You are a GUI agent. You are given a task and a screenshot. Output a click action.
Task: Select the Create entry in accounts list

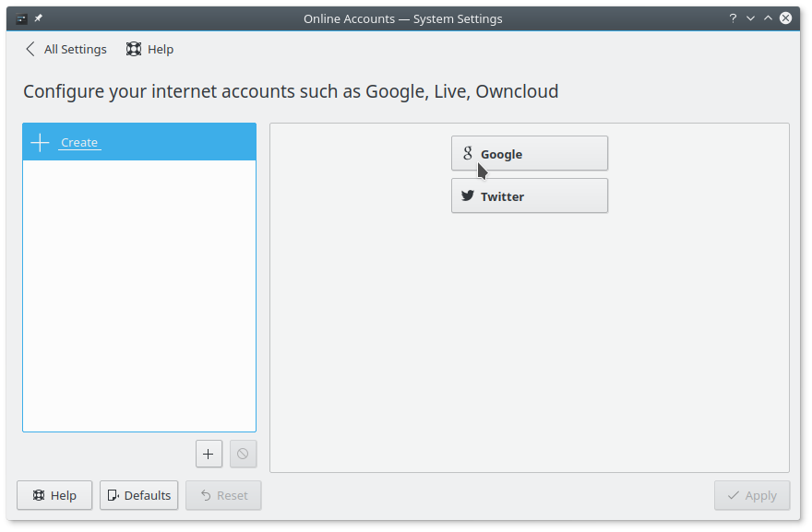(139, 142)
